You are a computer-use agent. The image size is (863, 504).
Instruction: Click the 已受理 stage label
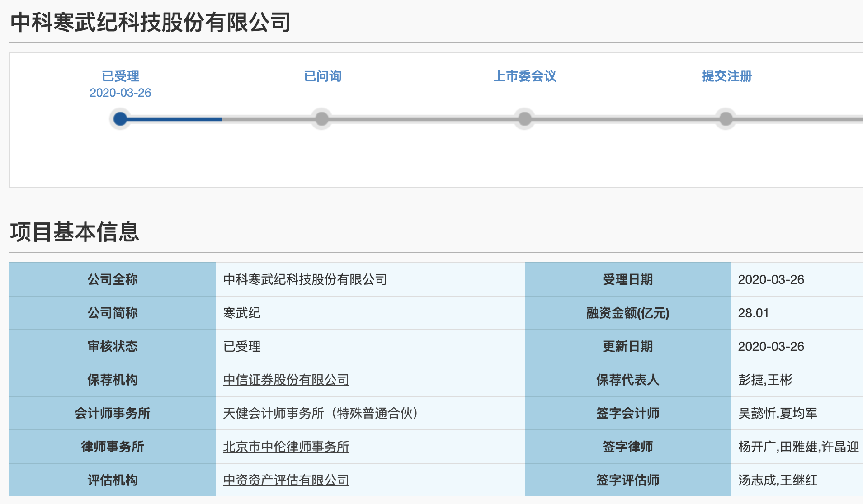click(x=120, y=76)
